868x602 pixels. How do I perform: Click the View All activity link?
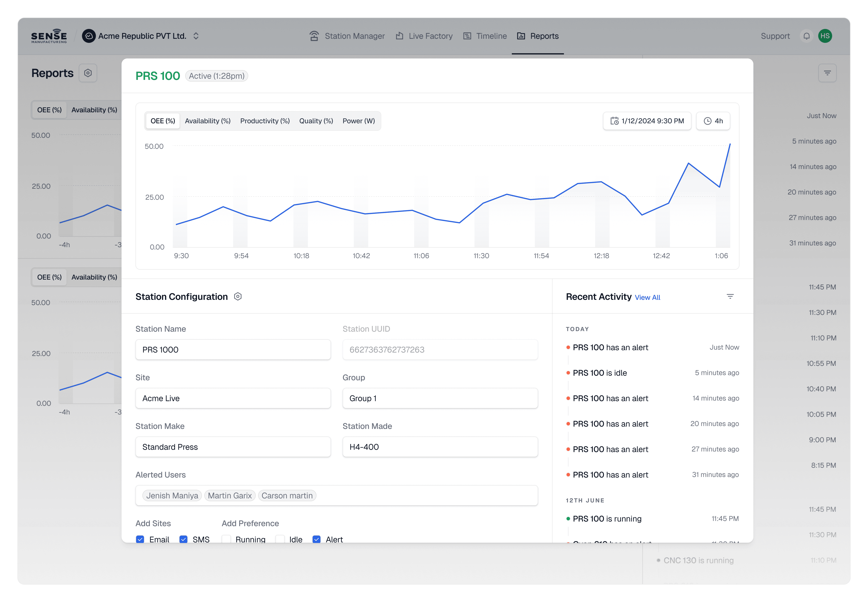[647, 298]
